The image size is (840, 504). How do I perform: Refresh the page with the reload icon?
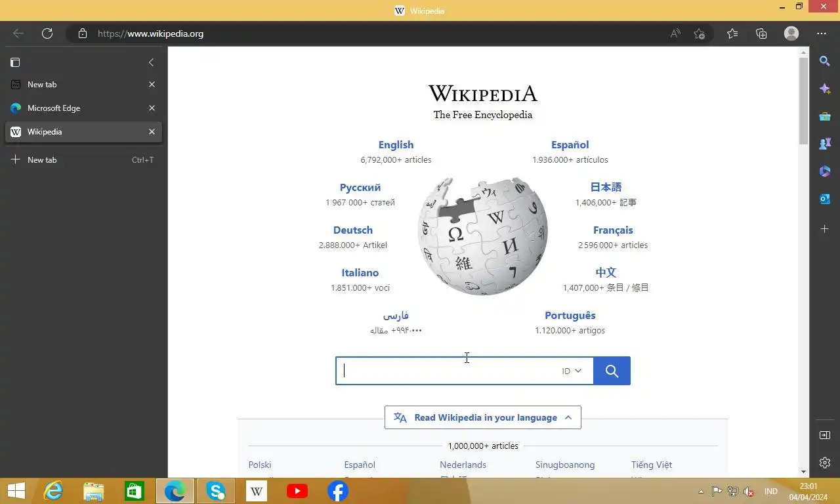coord(47,33)
